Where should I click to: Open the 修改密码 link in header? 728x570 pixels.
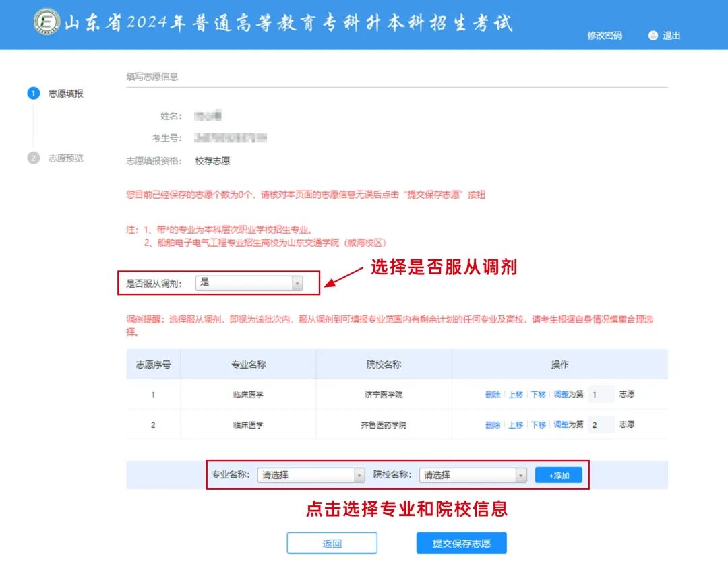(604, 36)
